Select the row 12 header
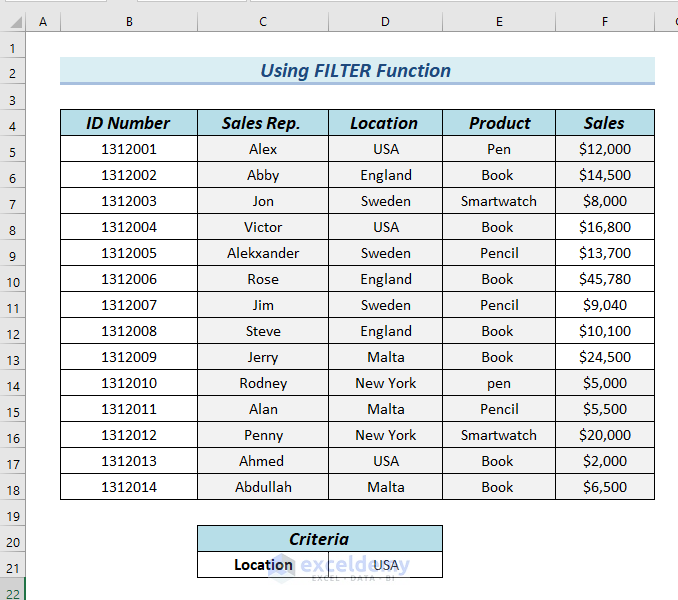The image size is (678, 600). tap(12, 333)
